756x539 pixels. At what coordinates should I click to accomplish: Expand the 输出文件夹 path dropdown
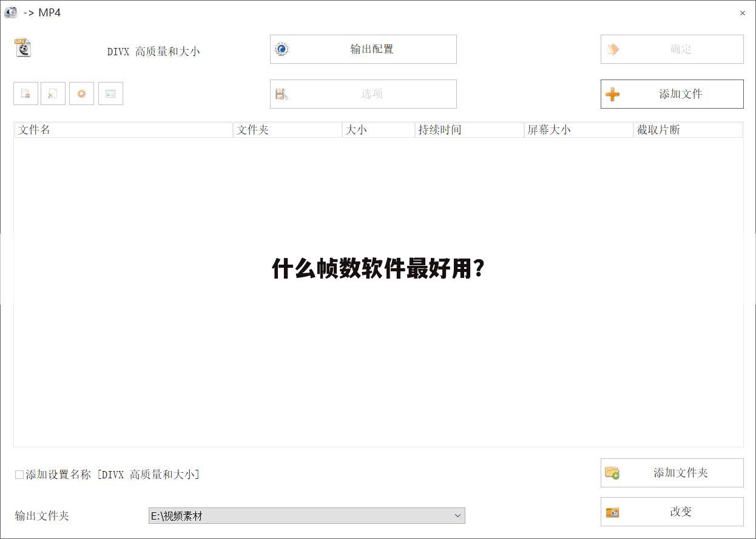[x=457, y=516]
